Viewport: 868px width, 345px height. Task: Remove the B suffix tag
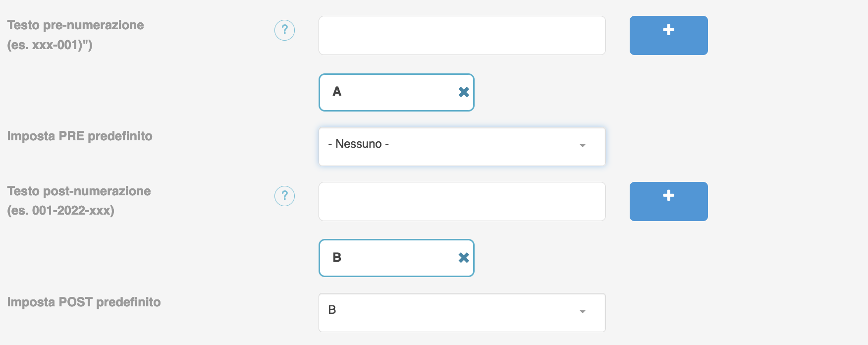tap(464, 258)
